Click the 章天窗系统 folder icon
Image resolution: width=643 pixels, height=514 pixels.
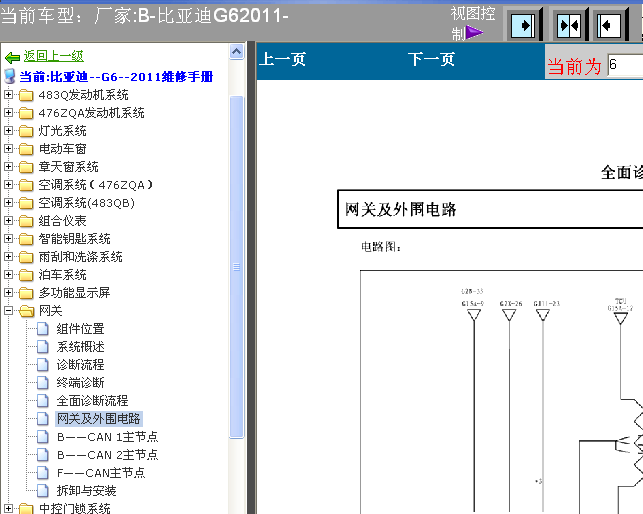26,167
